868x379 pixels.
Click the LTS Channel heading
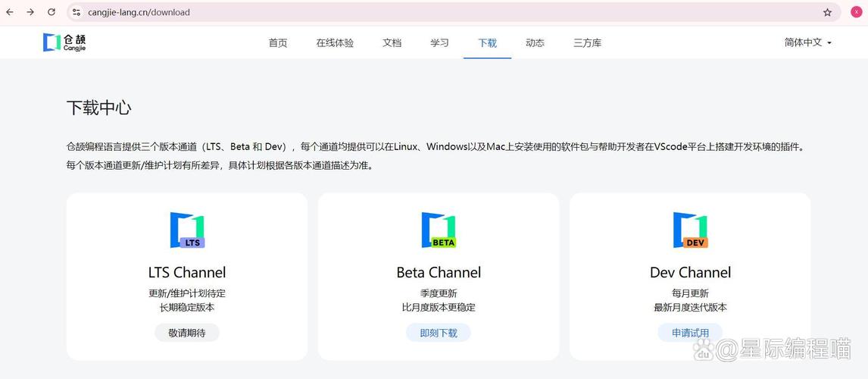tap(187, 272)
